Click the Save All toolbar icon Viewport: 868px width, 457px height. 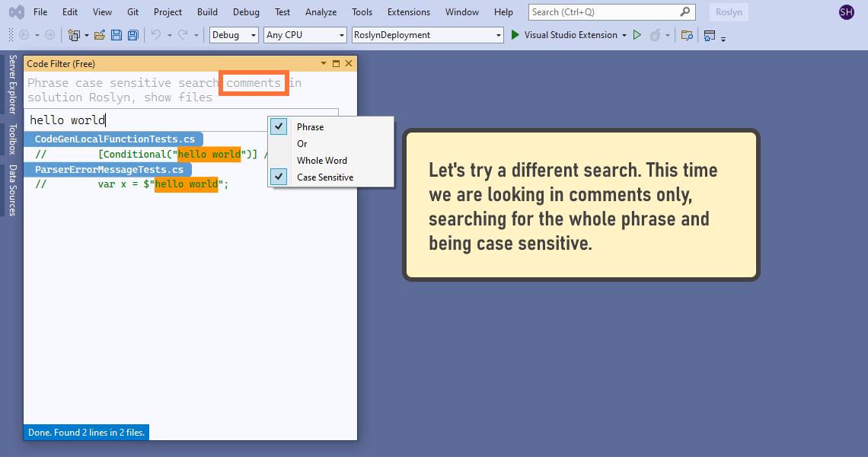(x=133, y=35)
